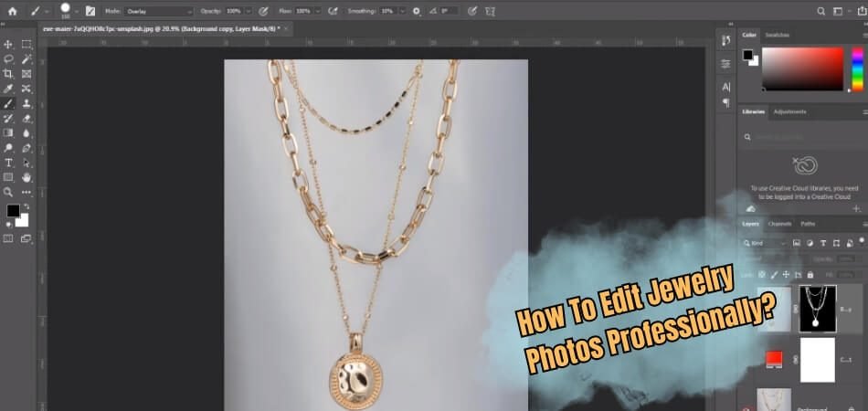The height and width of the screenshot is (411, 868).
Task: Switch to the Adjustments tab
Action: tap(789, 111)
